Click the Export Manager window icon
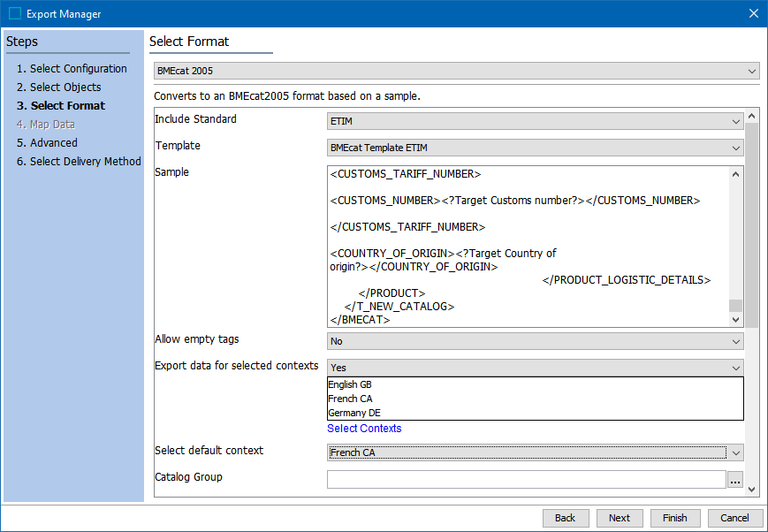Viewport: 768px width, 532px height. click(14, 13)
